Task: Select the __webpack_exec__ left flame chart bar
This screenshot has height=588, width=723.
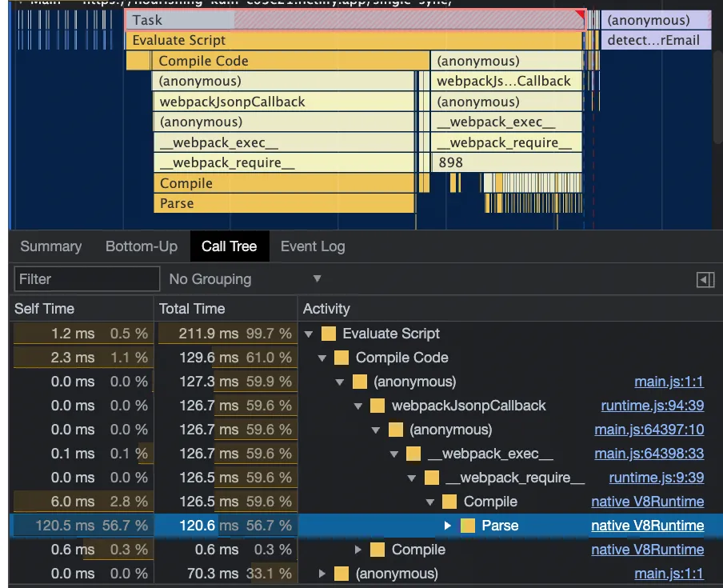Action: point(284,142)
